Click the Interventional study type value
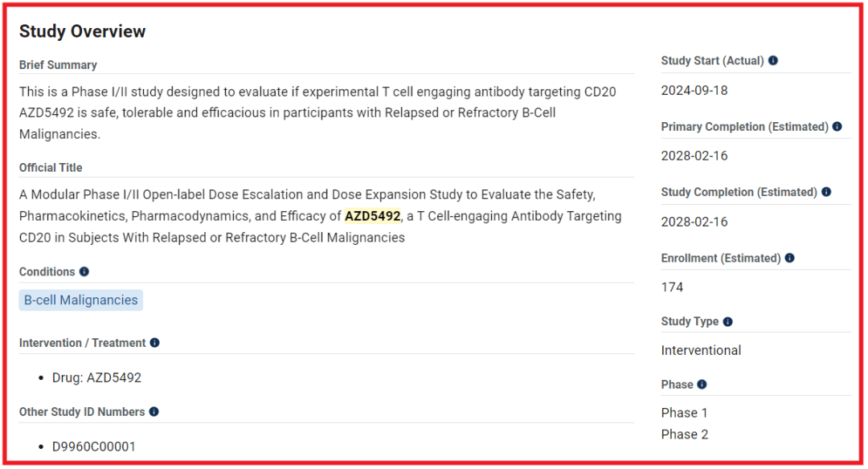Screen dimensions: 868x469 pos(701,351)
